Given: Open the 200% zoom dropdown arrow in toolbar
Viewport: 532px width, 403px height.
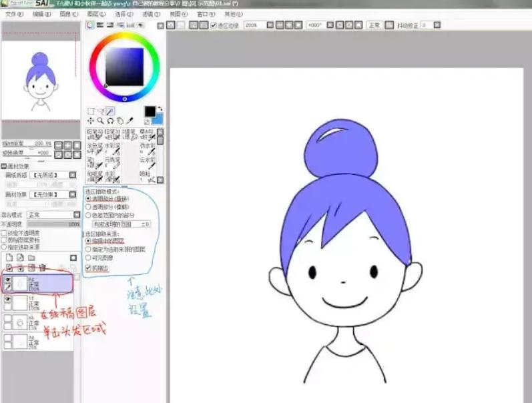Looking at the screenshot, I should [270, 25].
